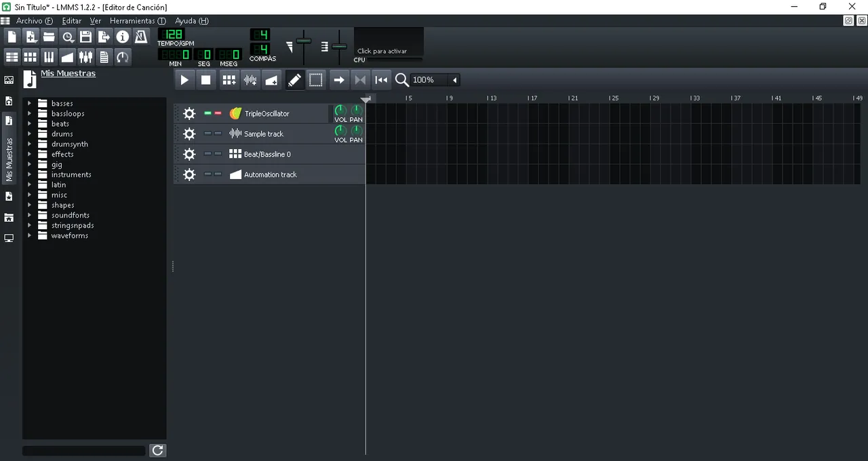Expand the soundfonts folder
The width and height of the screenshot is (868, 461).
point(29,216)
